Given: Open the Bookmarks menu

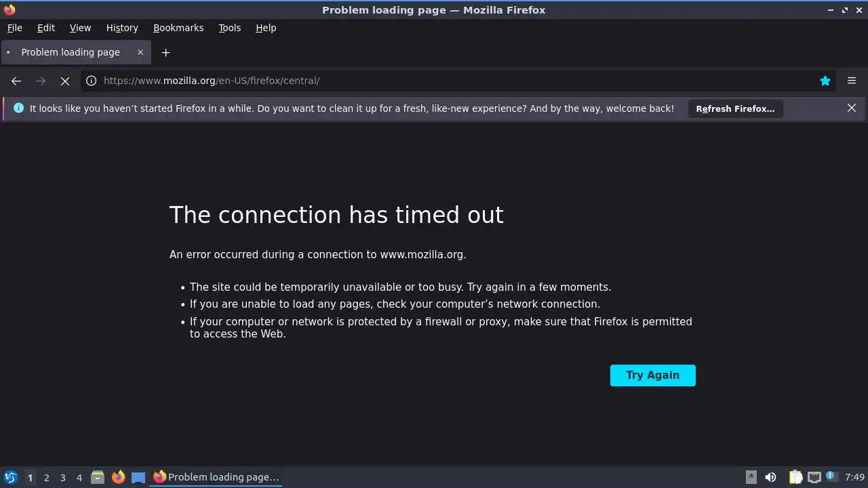Looking at the screenshot, I should pyautogui.click(x=178, y=28).
